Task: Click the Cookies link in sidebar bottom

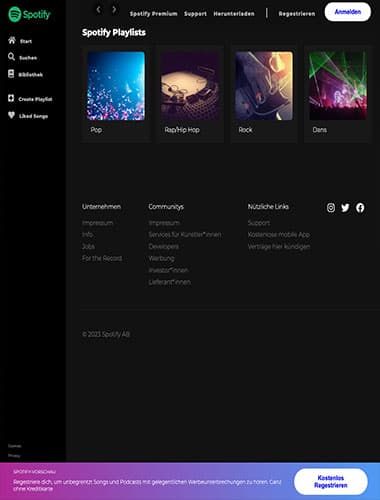Action: point(14,446)
